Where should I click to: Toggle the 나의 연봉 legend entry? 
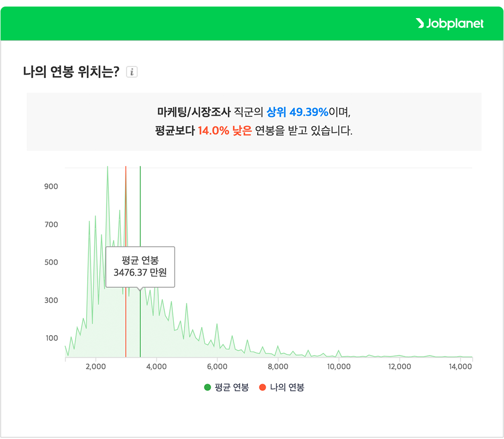coord(282,388)
